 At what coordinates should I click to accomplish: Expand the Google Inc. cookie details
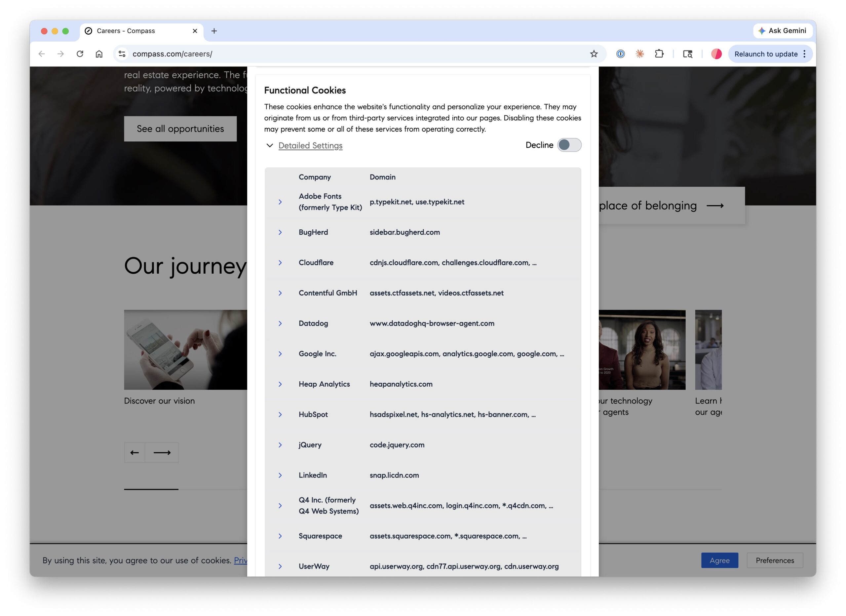click(280, 354)
